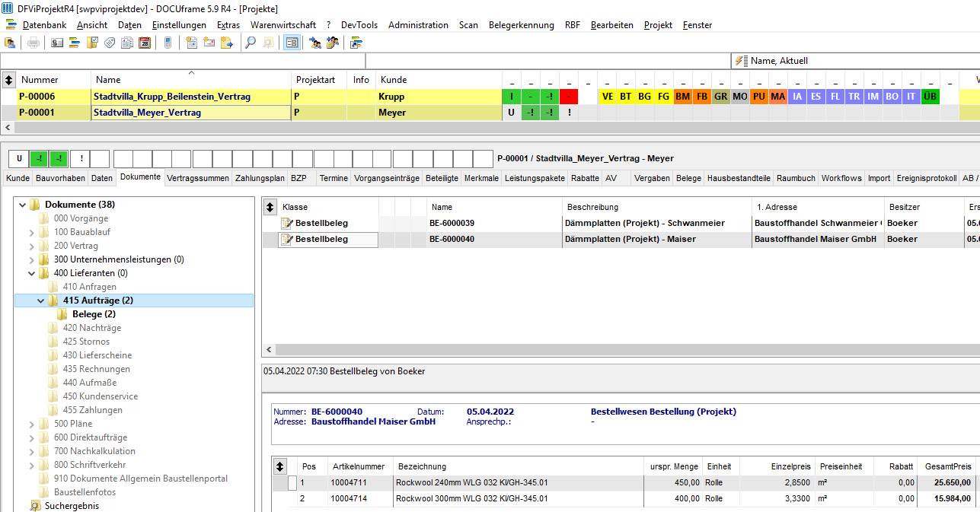Open the calendar toolbar icon

(x=145, y=43)
